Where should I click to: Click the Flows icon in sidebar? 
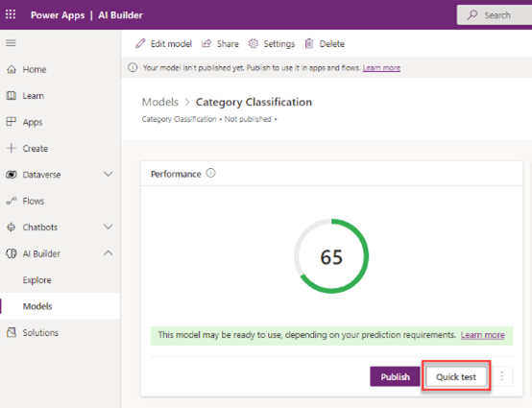click(12, 201)
